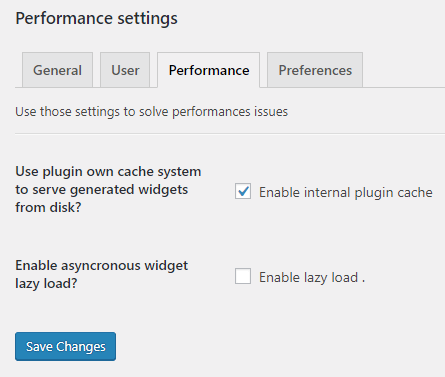Click the 'Enable asyncronous widget lazy load?' row title
Image resolution: width=445 pixels, height=377 pixels.
pos(102,274)
